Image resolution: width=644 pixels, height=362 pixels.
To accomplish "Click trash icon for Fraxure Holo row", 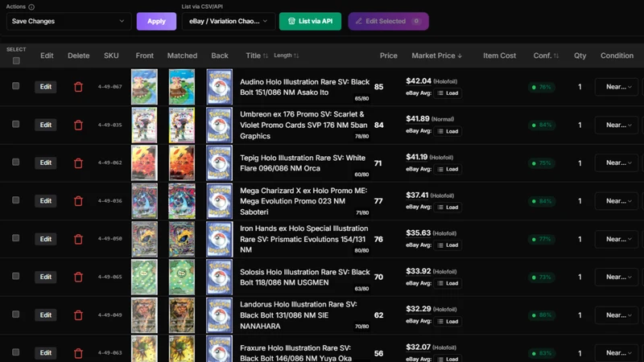I will (78, 353).
